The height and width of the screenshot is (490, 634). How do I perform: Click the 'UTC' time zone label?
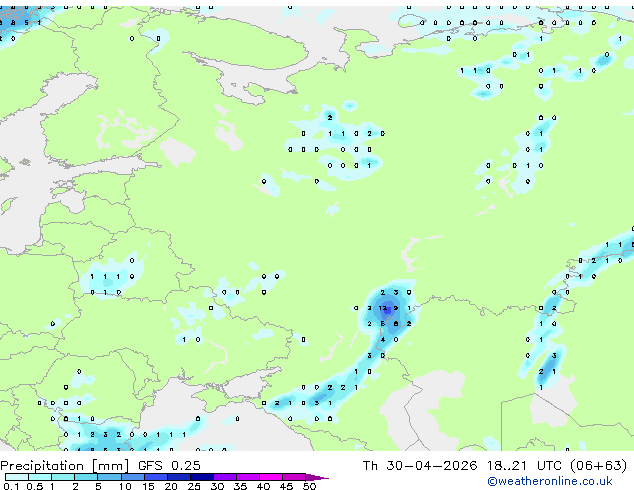pyautogui.click(x=549, y=466)
